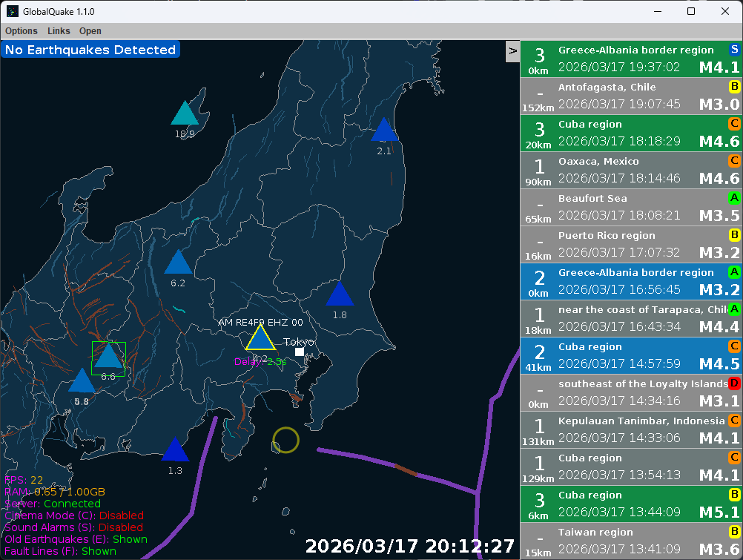Open the Links menu

pyautogui.click(x=59, y=31)
